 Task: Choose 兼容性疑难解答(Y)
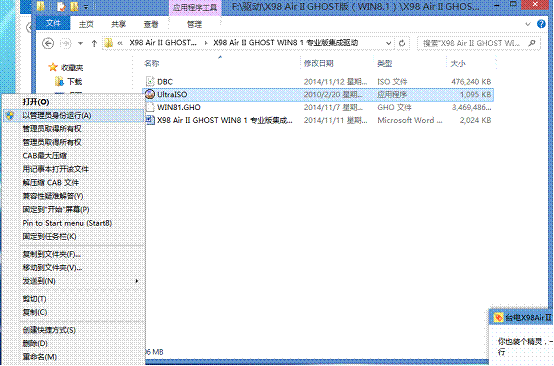tap(74, 196)
